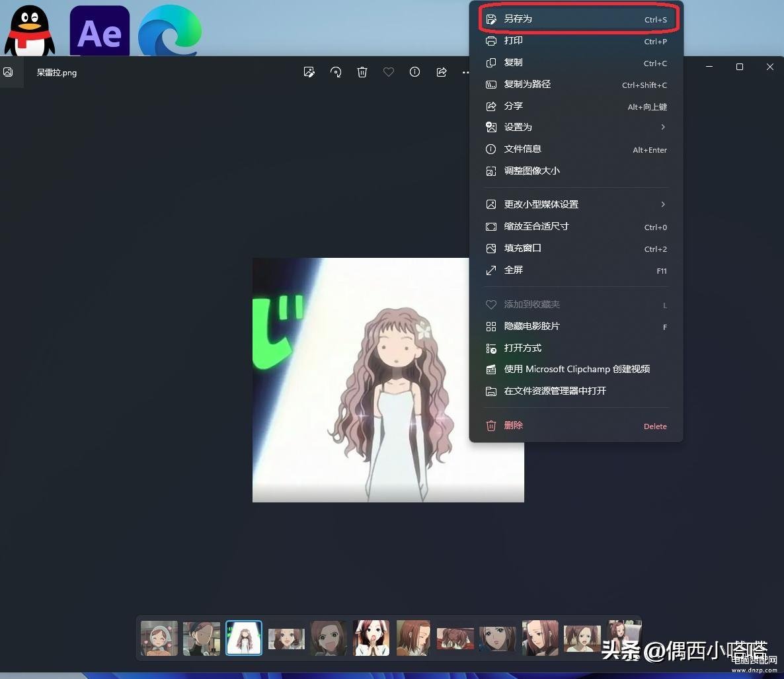Click the main displayed anime image
The width and height of the screenshot is (784, 679).
[x=388, y=380]
